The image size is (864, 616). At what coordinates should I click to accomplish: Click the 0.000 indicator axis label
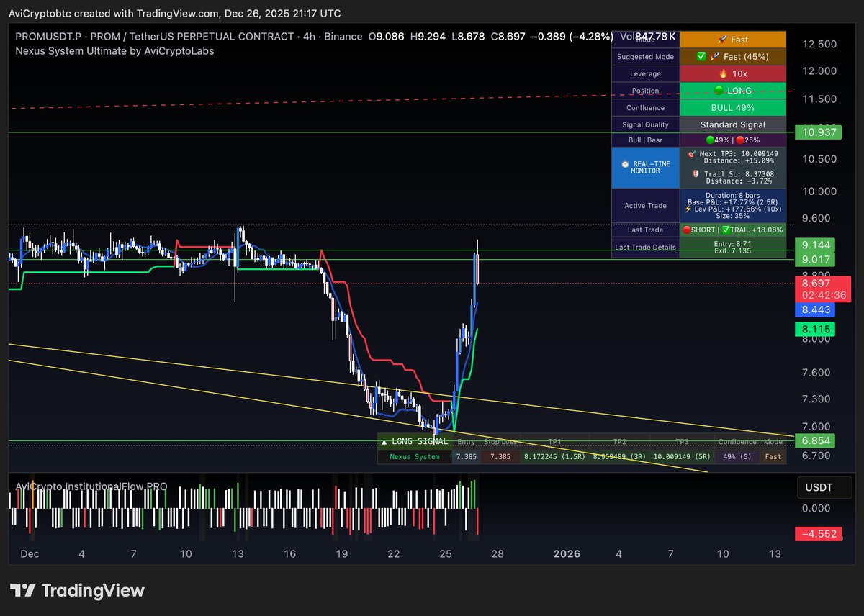coord(818,508)
